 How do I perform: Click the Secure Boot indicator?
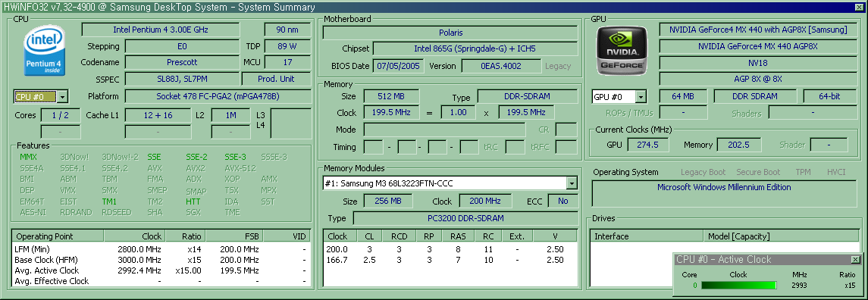(758, 172)
